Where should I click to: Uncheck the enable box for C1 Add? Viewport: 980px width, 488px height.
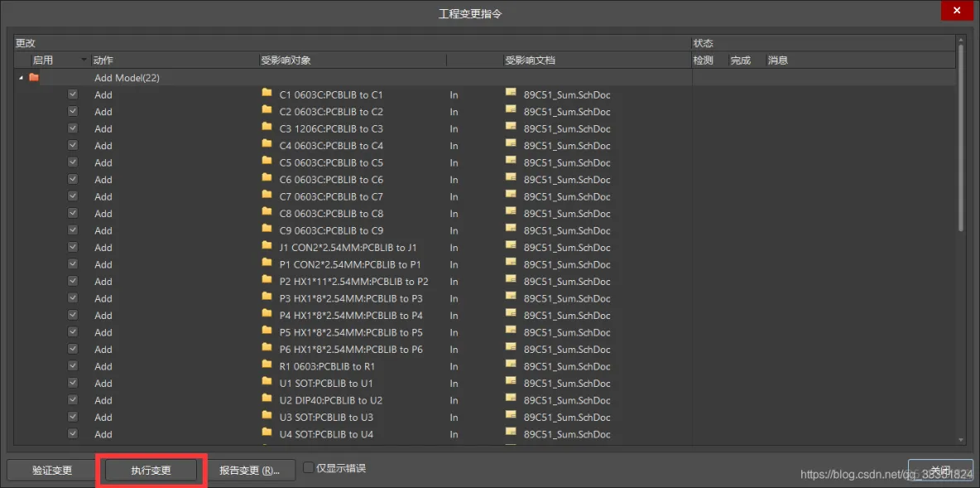(x=73, y=94)
